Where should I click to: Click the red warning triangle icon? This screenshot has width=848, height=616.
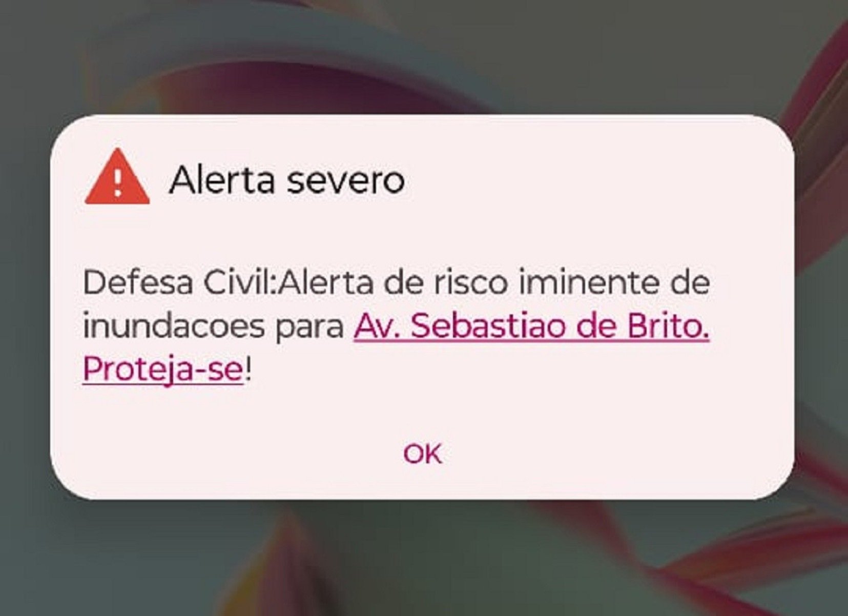pyautogui.click(x=117, y=177)
